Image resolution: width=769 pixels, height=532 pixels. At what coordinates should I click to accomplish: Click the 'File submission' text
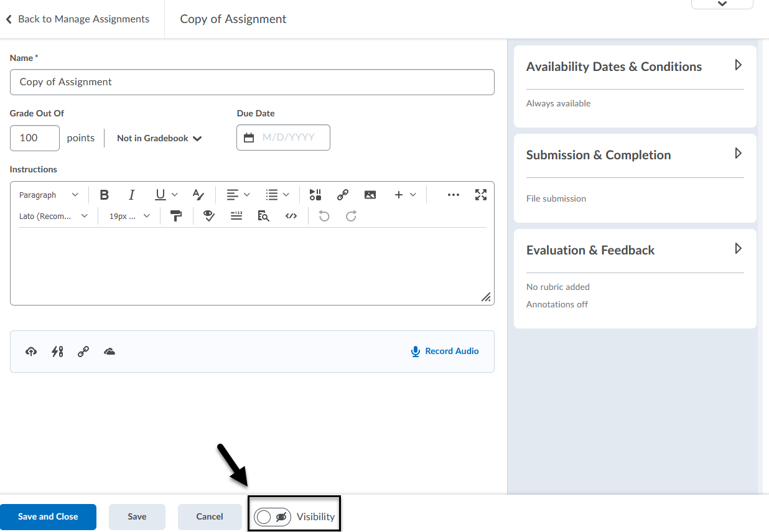pos(556,198)
